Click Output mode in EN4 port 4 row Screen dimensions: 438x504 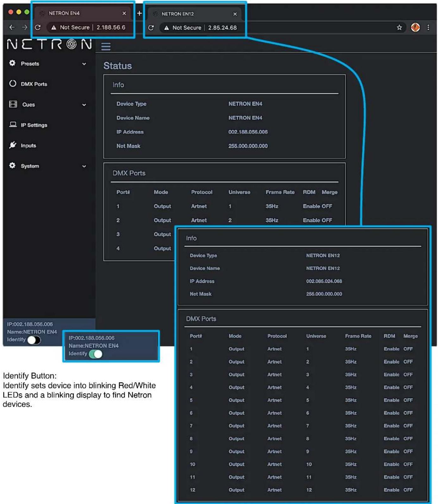click(x=162, y=248)
